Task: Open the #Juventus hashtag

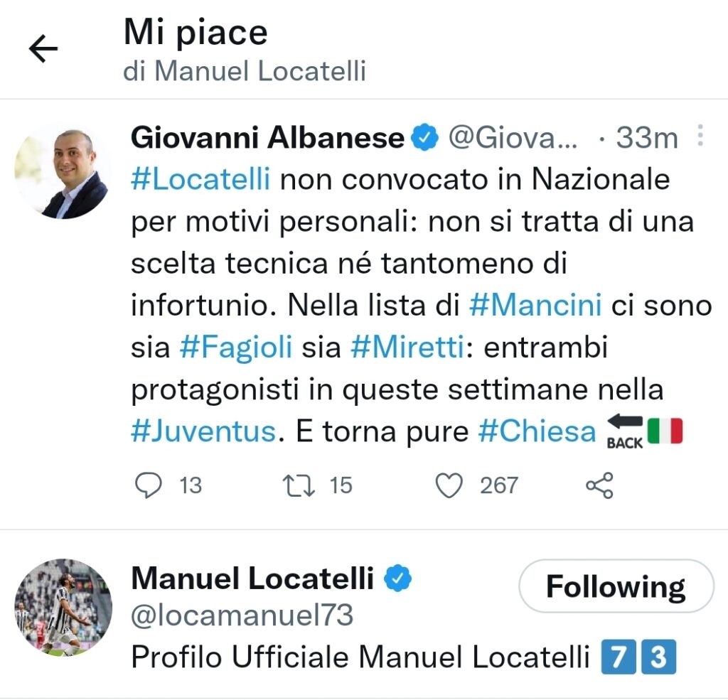Action: coord(203,431)
